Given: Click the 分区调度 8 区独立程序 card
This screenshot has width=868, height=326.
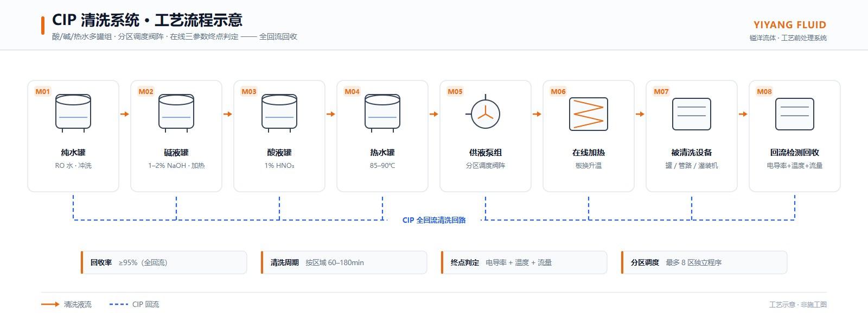Looking at the screenshot, I should tap(704, 262).
